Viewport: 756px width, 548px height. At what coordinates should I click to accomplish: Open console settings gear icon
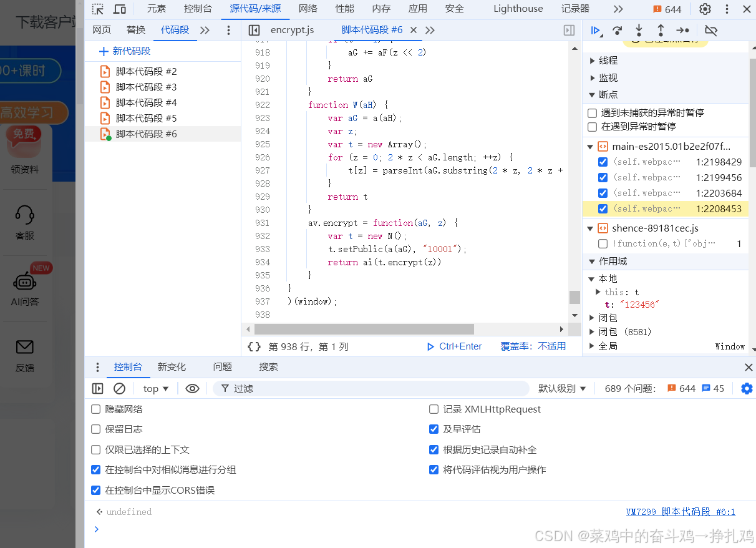pyautogui.click(x=747, y=388)
